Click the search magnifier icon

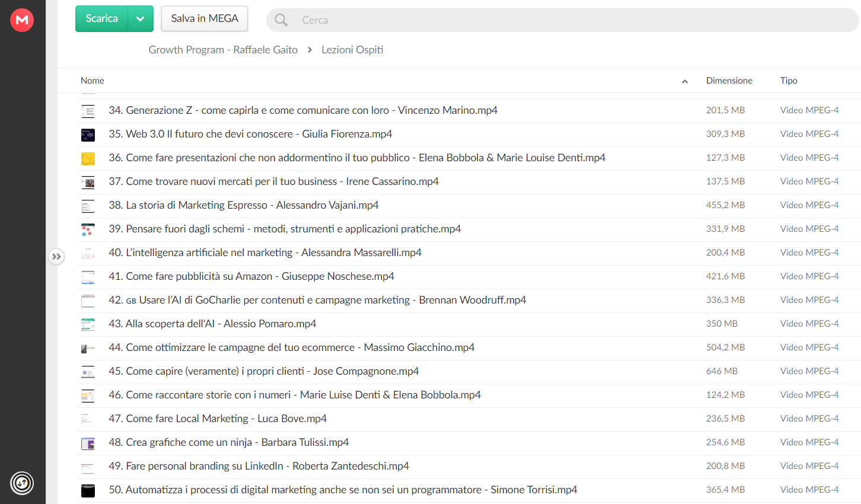click(x=281, y=20)
